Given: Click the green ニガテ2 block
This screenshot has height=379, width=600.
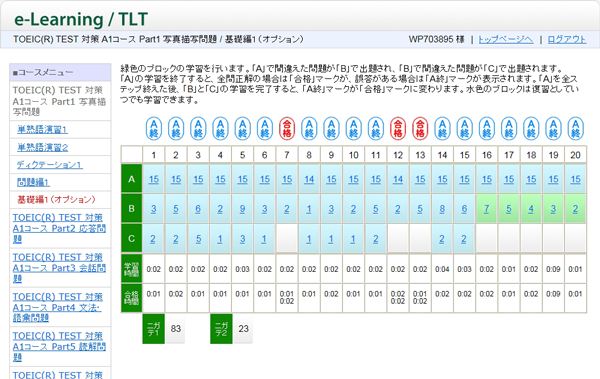Looking at the screenshot, I should pos(221,328).
